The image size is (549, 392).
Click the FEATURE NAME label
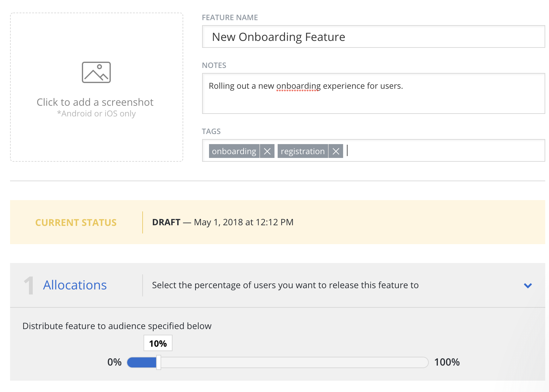(230, 18)
